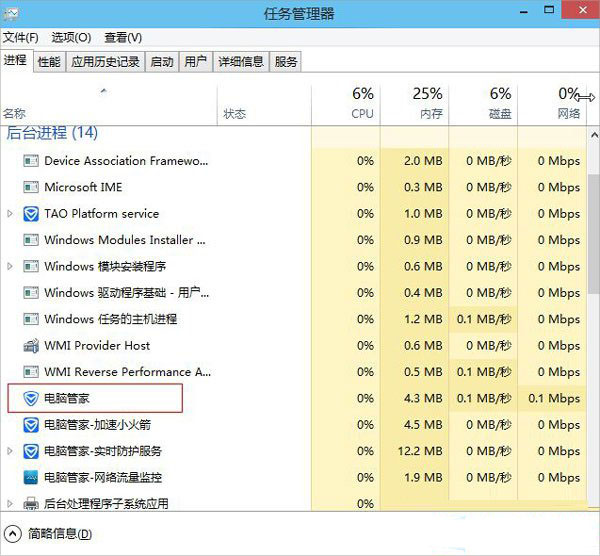Sort by the 内存 column header

point(414,103)
